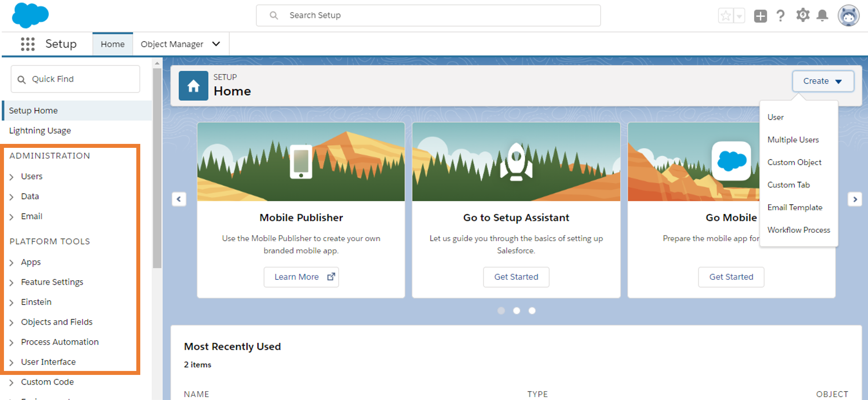Click the Mobile Publisher card title
868x400 pixels.
(x=301, y=217)
